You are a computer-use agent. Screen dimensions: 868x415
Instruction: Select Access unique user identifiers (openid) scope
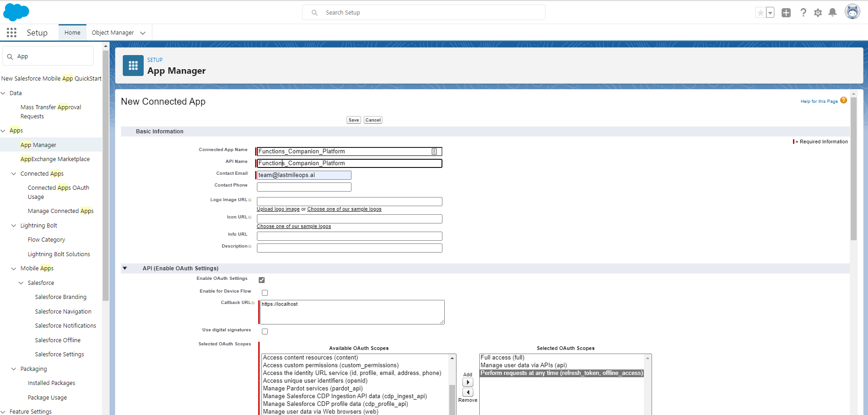315,381
